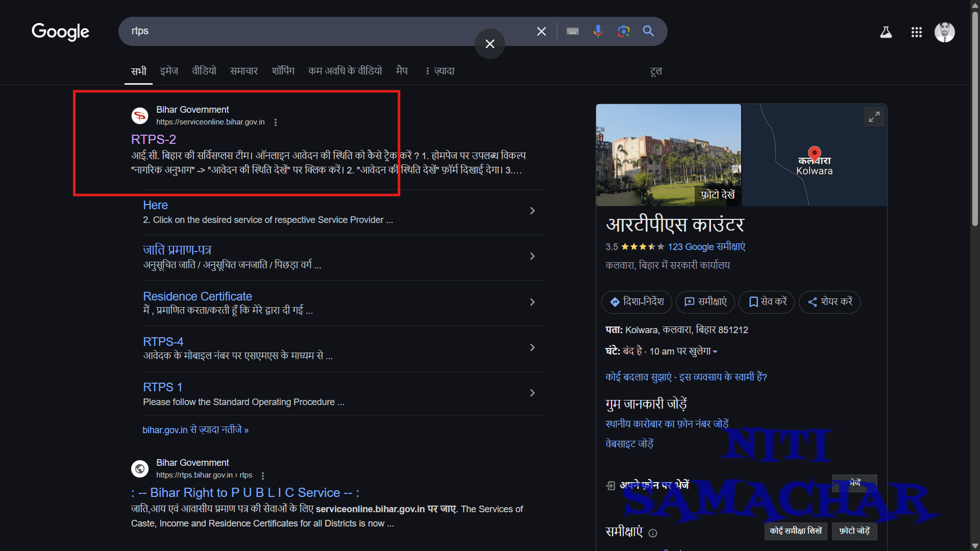Click the Bihar Government favicon of first result
This screenshot has width=980, height=551.
point(140,116)
